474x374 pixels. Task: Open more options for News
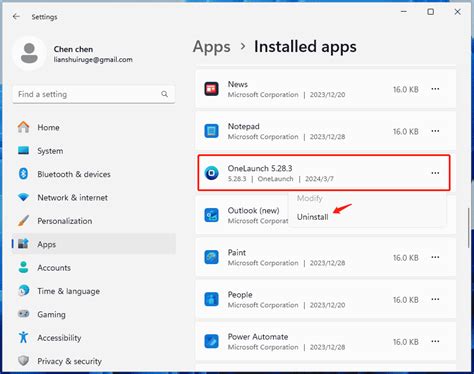[435, 89]
